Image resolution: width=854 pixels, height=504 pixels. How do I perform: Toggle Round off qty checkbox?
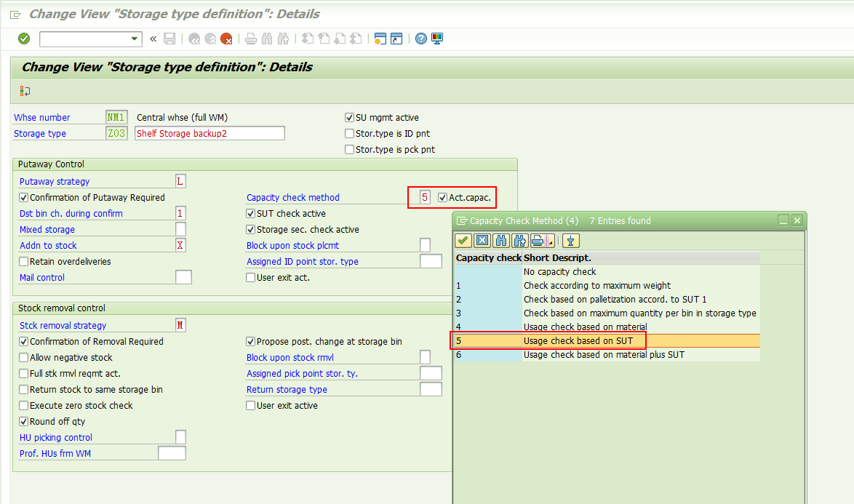tap(23, 421)
